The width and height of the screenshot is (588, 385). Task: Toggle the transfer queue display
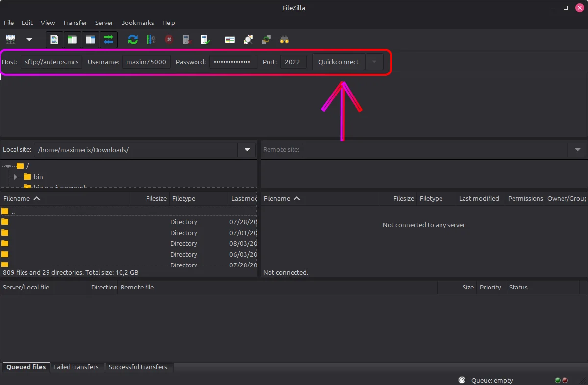(x=108, y=39)
